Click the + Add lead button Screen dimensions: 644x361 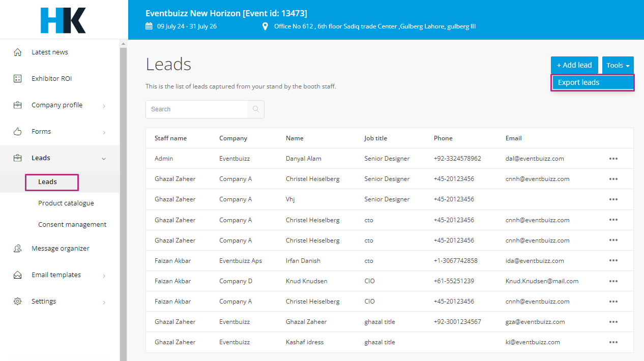[574, 65]
